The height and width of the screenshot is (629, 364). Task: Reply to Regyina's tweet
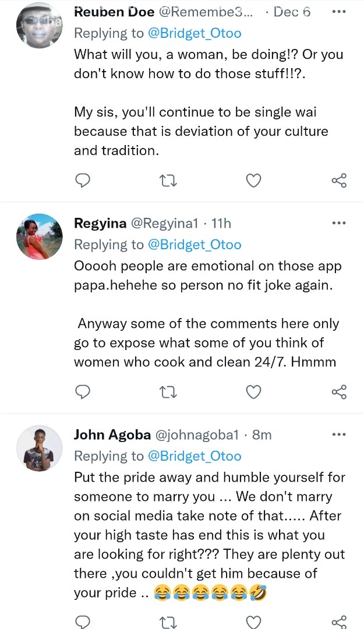(x=83, y=392)
